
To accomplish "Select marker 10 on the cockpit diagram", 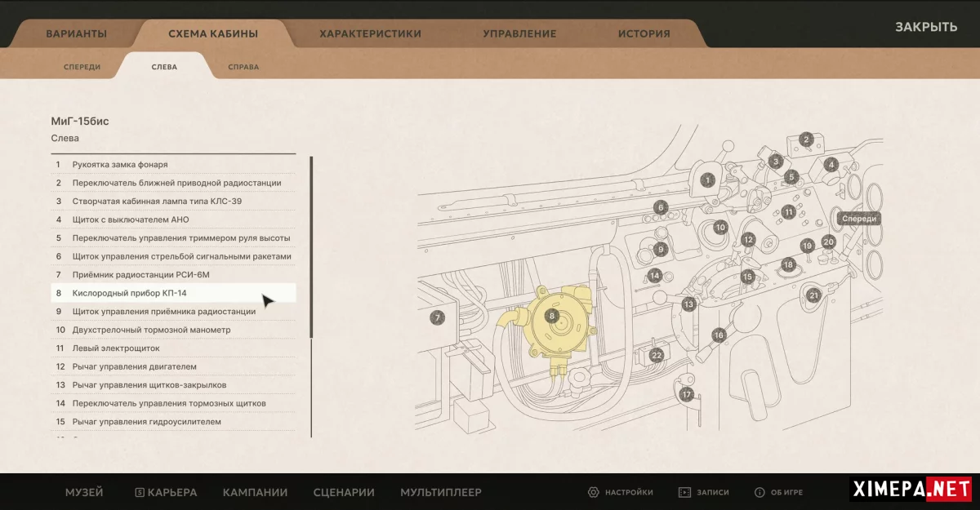I will [x=720, y=228].
